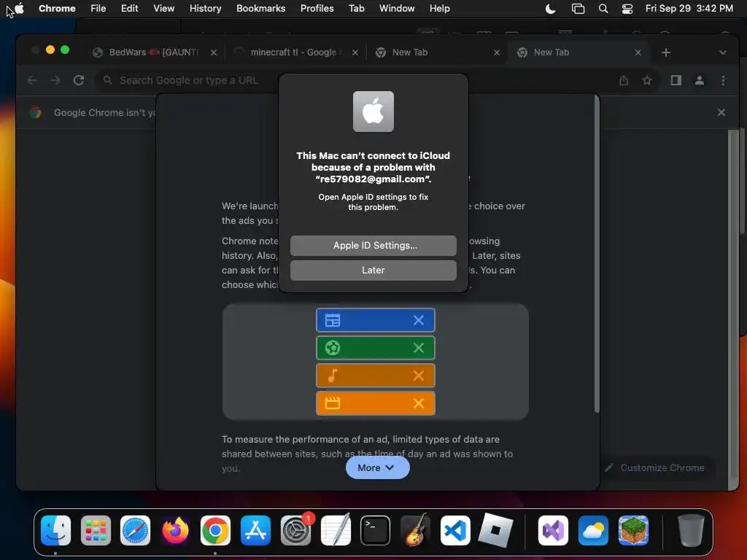Open the Chrome app menu
Viewport: 747px width, 560px height.
coord(57,8)
